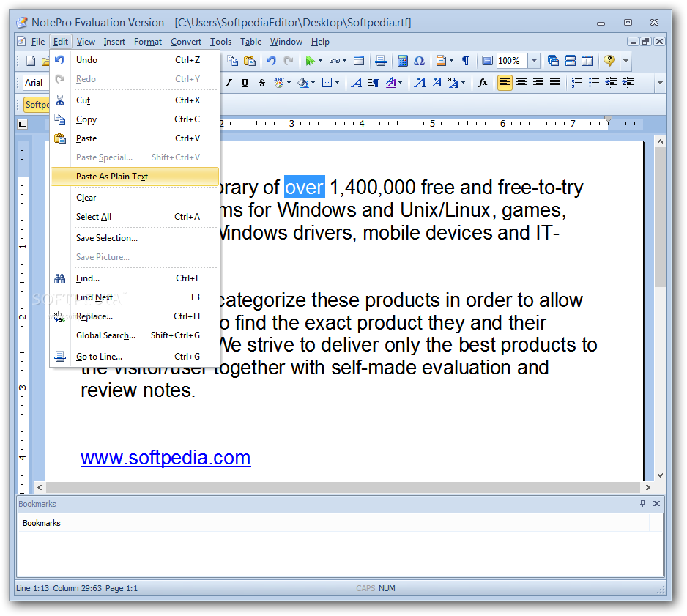Open the borders dropdown arrow
687x616 pixels.
point(337,83)
